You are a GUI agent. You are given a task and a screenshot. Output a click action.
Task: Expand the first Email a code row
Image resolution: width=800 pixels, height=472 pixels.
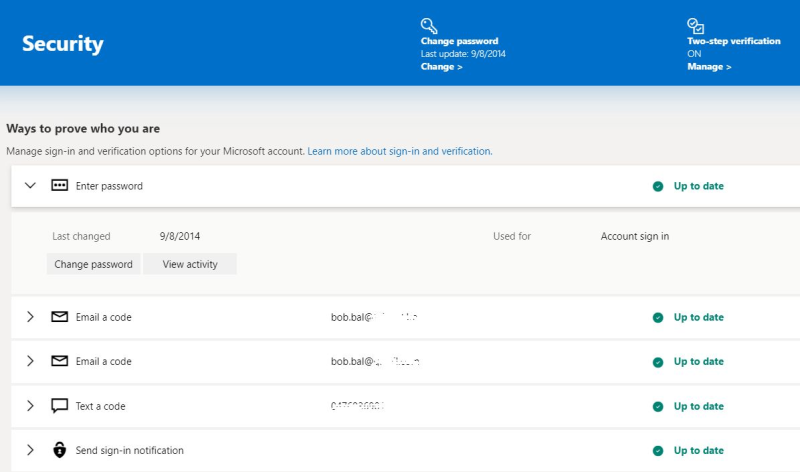[30, 317]
